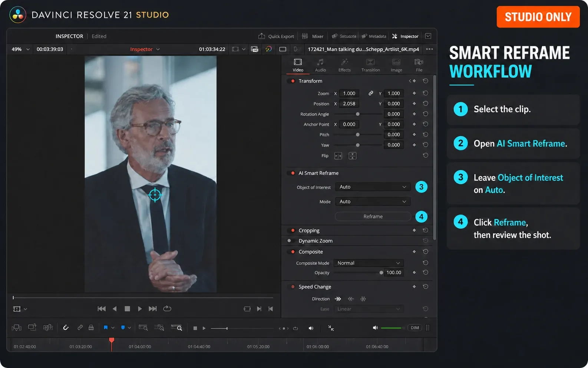Switch to the Image inspector tab

(396, 65)
